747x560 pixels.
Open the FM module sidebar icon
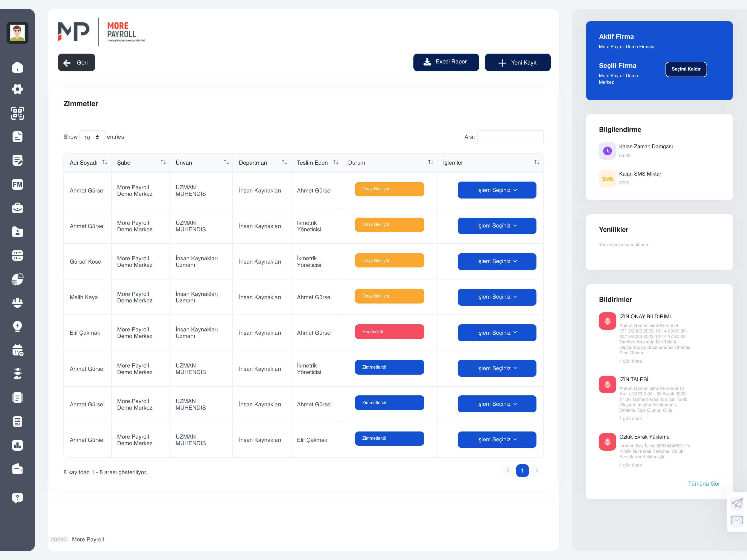point(17,184)
